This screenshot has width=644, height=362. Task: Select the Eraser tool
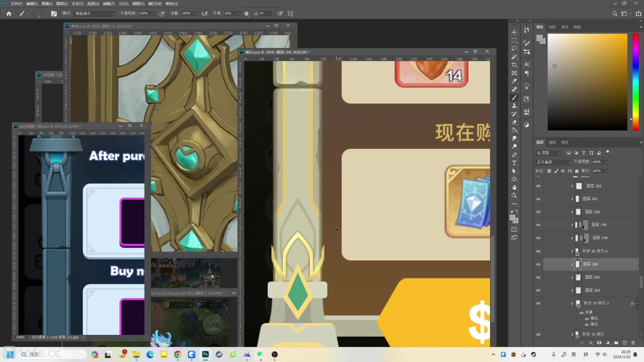pos(514,122)
